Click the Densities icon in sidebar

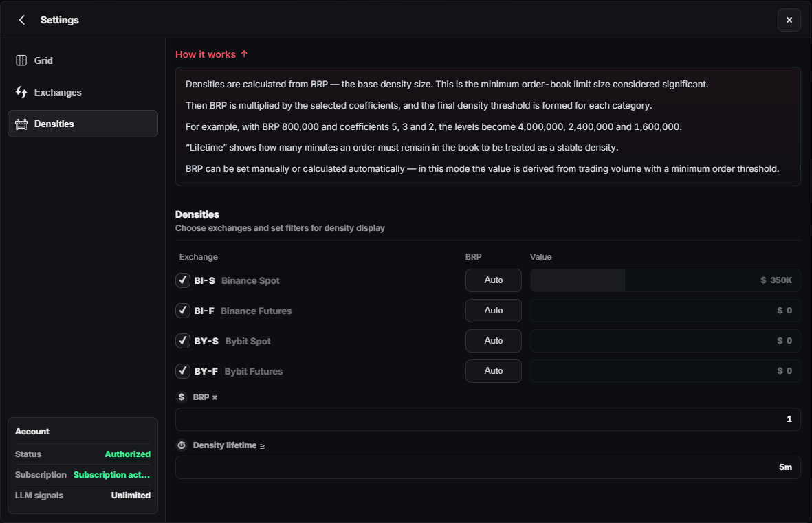21,124
